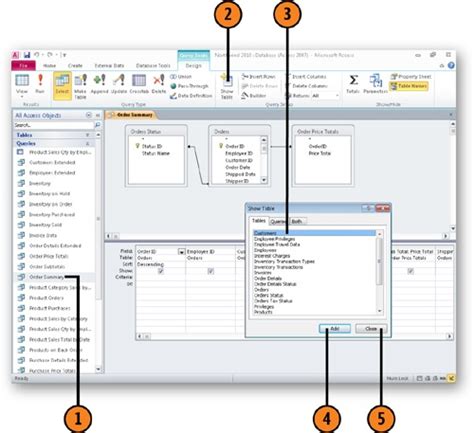
Task: Choose the Delete query type
Action: 159,84
